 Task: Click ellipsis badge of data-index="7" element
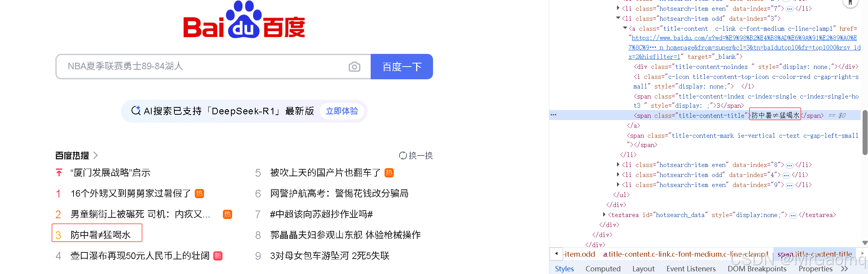pyautogui.click(x=789, y=8)
